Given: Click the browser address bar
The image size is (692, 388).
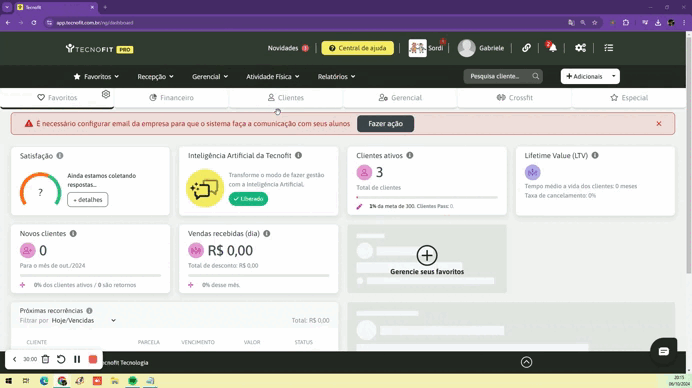Looking at the screenshot, I should pos(305,23).
